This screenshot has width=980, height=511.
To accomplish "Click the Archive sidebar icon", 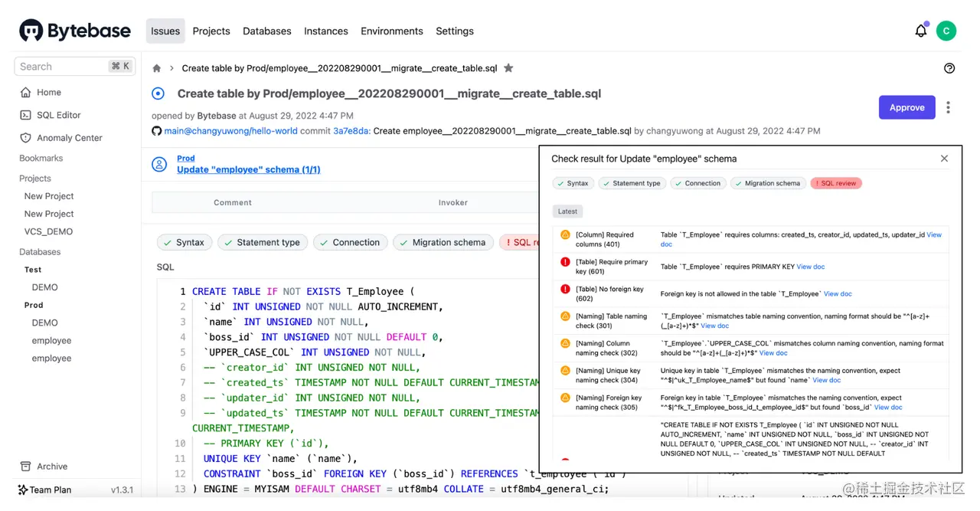I will click(x=25, y=466).
